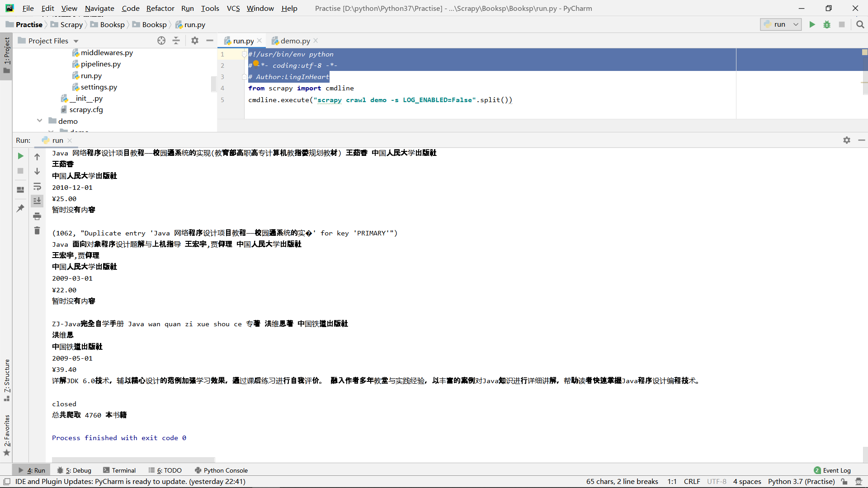
Task: Minimize the Run tool window
Action: coord(862,140)
